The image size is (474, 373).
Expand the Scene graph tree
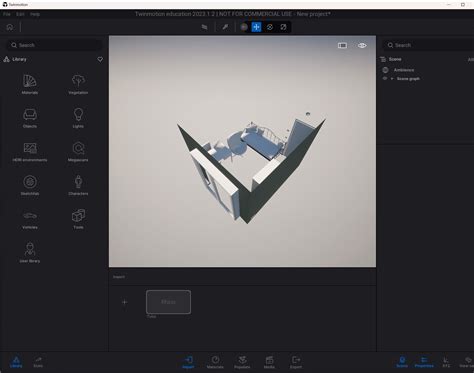pyautogui.click(x=392, y=79)
